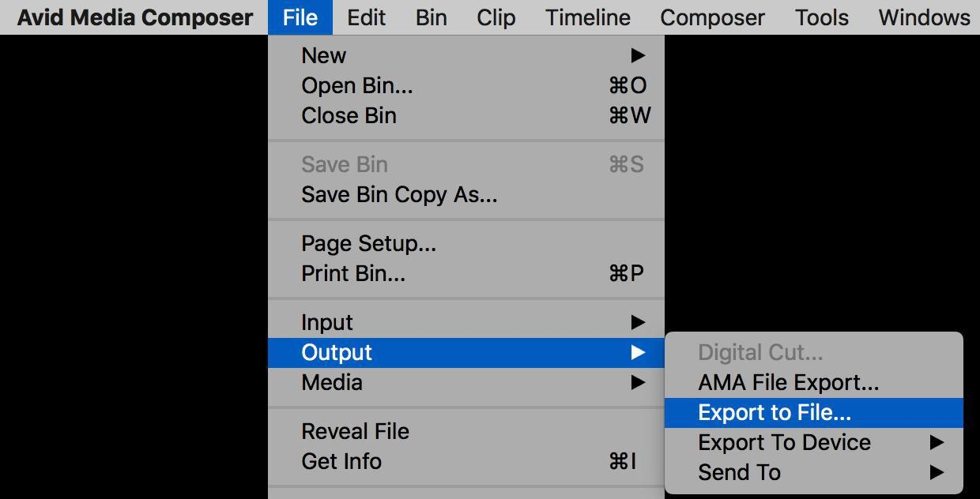Expand the Media submenu

466,382
